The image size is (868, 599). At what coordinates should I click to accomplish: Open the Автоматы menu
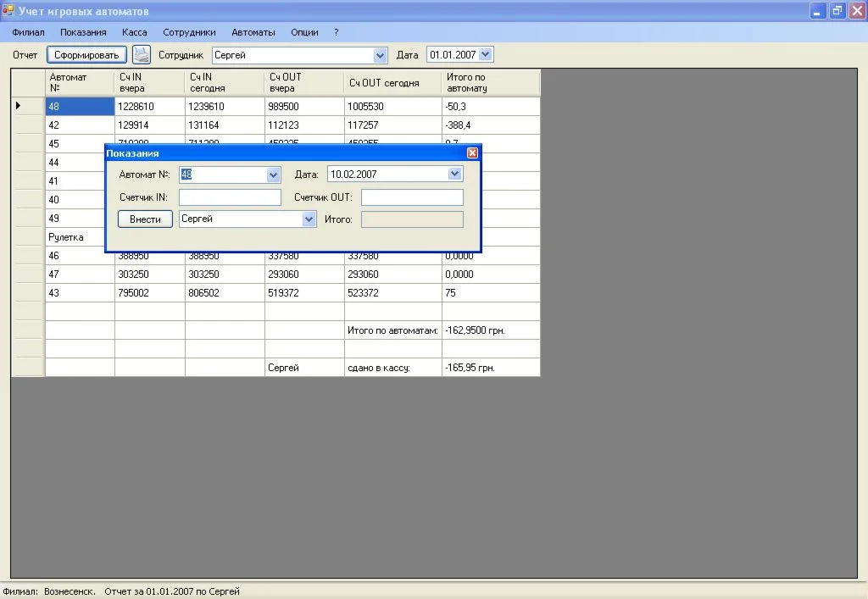click(x=253, y=32)
